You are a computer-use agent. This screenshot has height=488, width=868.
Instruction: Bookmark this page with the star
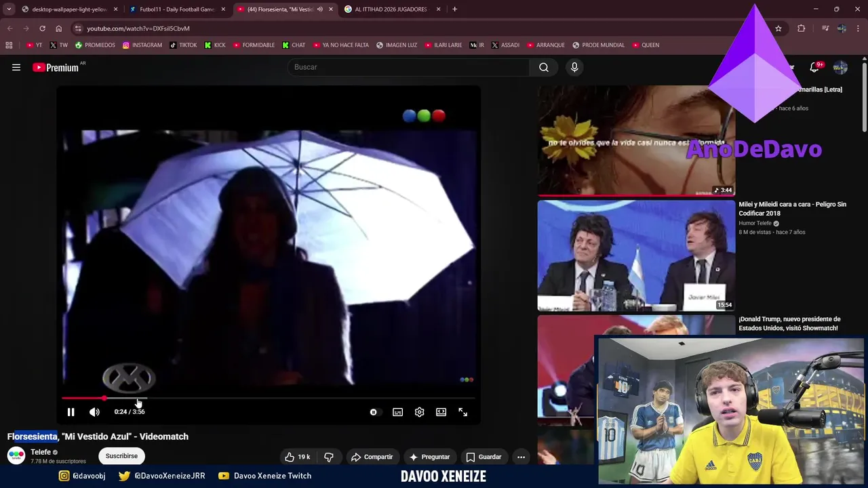click(778, 28)
